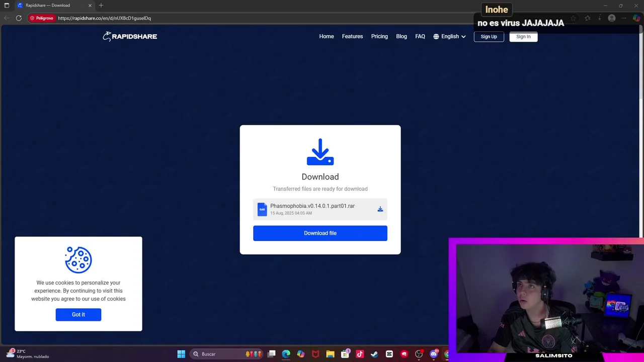The image size is (644, 362).
Task: Click the 'Transferred files are ready for download' text
Action: [320, 189]
